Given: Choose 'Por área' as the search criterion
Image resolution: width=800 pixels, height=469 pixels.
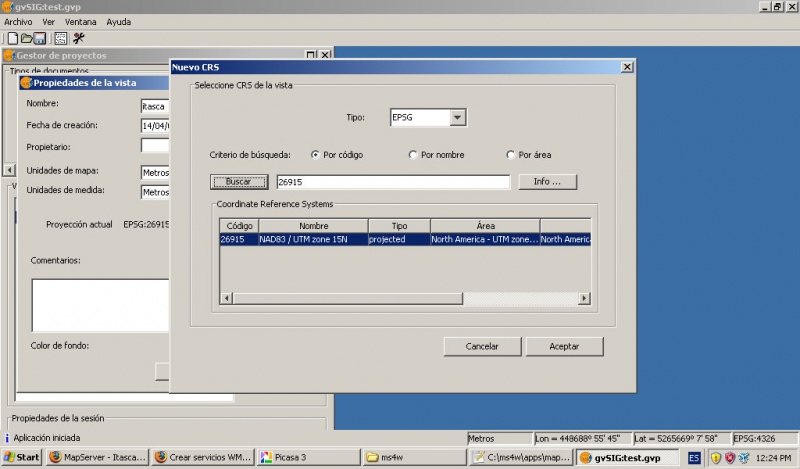Looking at the screenshot, I should 512,155.
